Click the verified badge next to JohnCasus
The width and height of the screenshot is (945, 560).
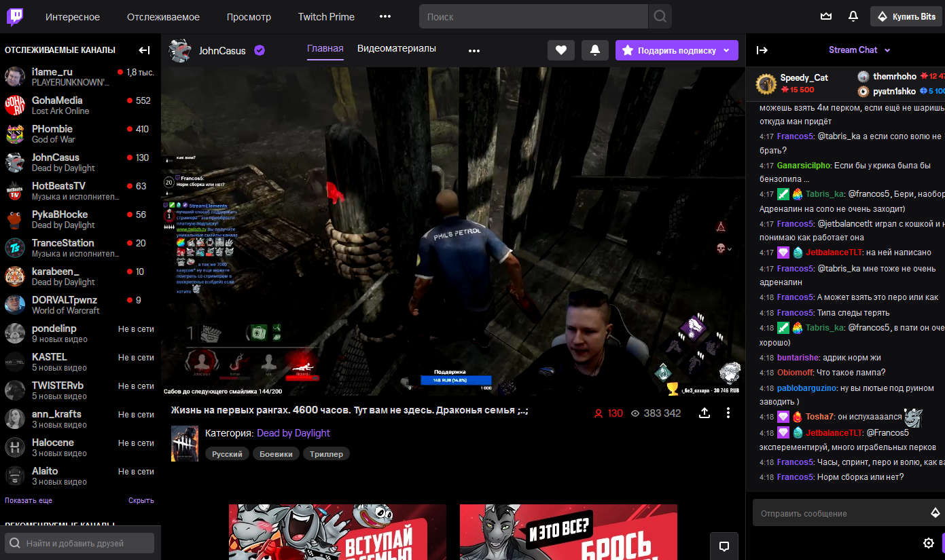click(260, 51)
